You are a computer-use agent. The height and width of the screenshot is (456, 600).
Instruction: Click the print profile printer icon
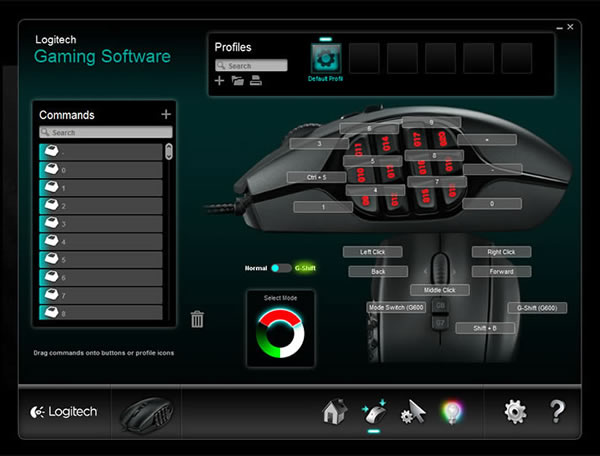tap(256, 81)
